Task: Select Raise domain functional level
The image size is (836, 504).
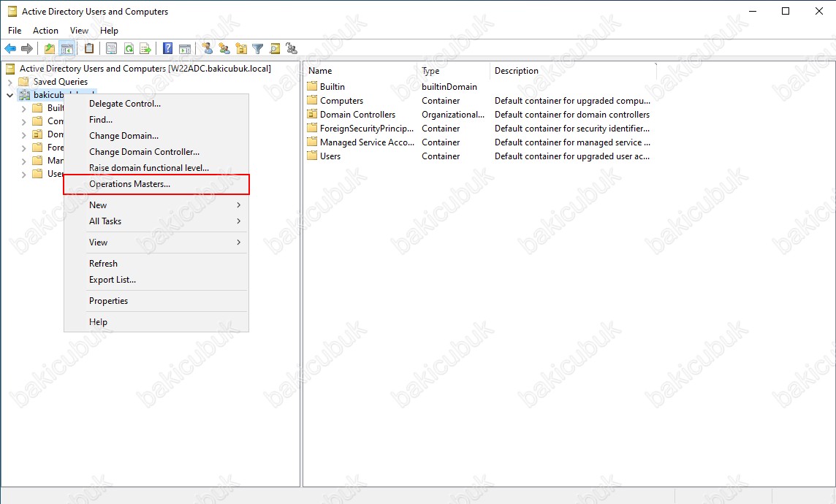Action: tap(156, 168)
